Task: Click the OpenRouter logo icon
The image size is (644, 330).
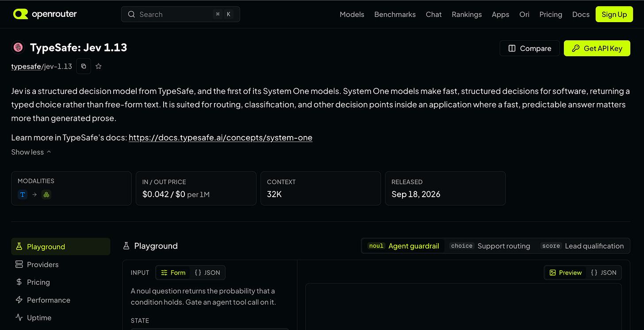Action: pyautogui.click(x=20, y=14)
